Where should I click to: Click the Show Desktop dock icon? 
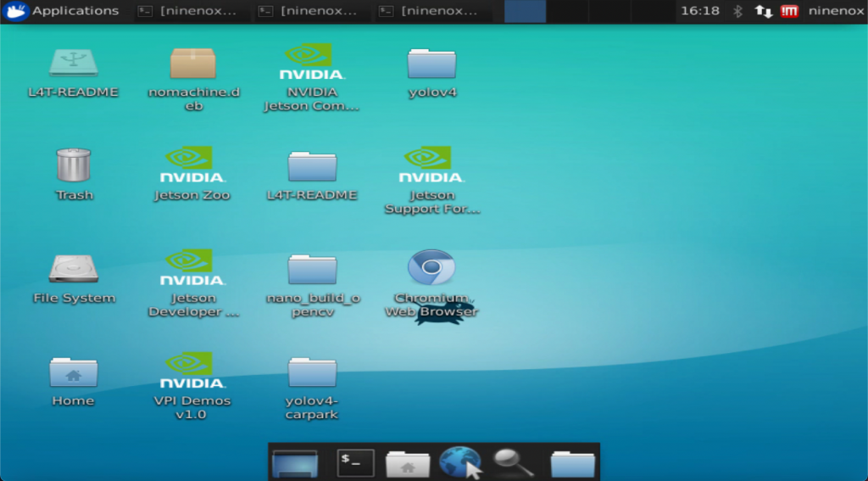[x=295, y=463]
